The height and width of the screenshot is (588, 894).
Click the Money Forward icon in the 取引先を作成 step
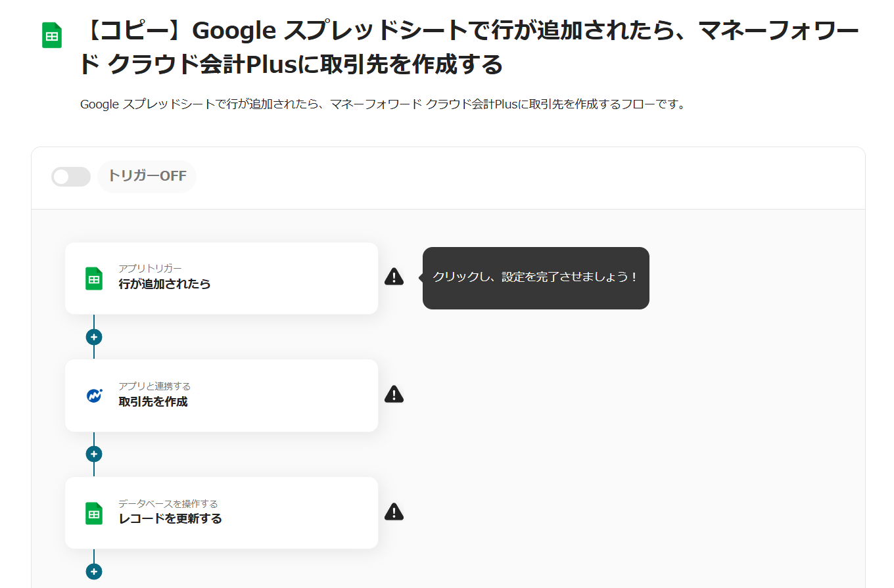[x=94, y=396]
